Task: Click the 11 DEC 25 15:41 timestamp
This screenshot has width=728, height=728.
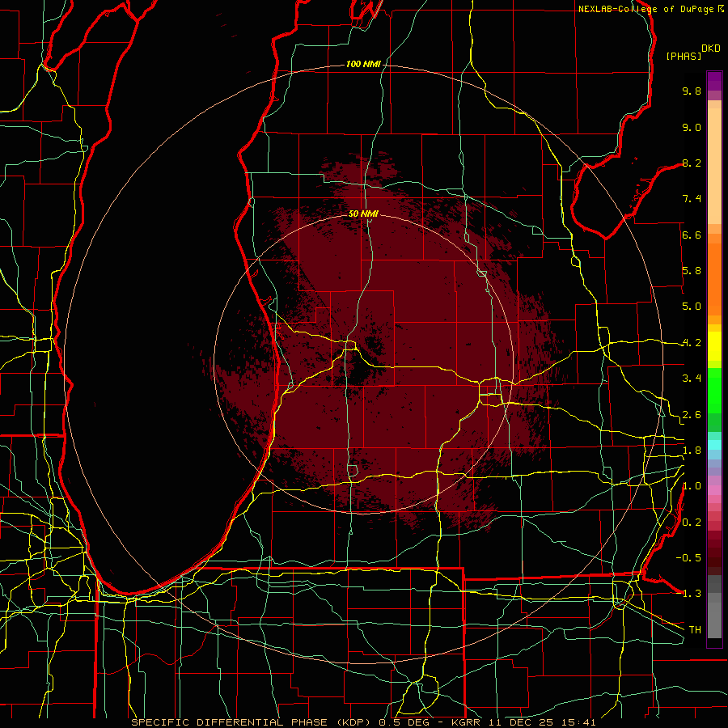Action: click(x=542, y=722)
